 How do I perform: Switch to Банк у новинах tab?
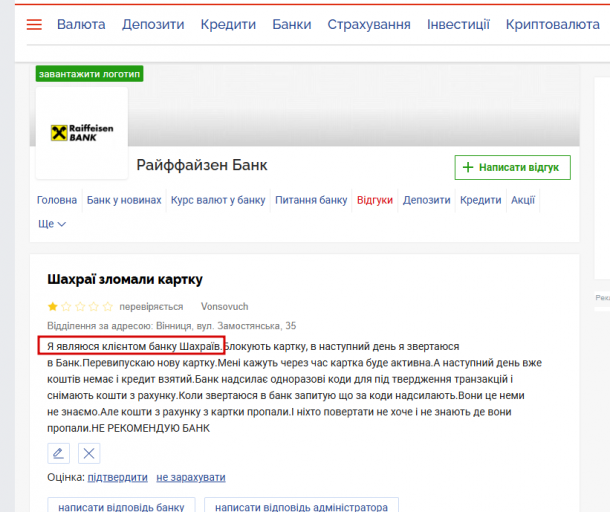pos(124,200)
